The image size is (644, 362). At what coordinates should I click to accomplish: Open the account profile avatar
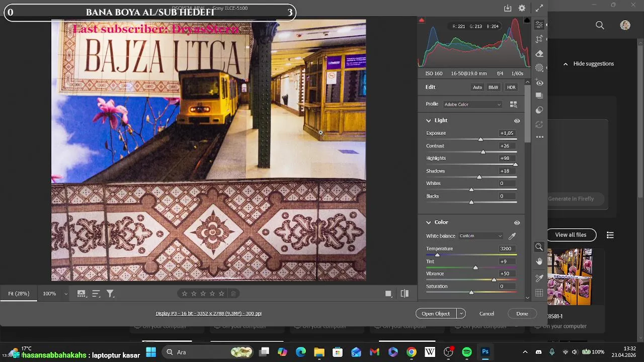[x=625, y=25]
